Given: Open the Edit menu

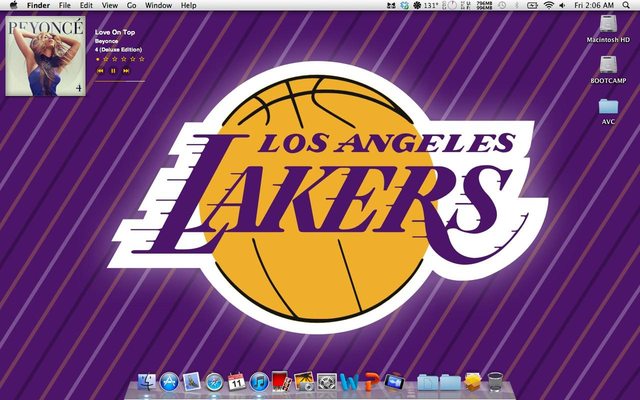Looking at the screenshot, I should [x=86, y=5].
